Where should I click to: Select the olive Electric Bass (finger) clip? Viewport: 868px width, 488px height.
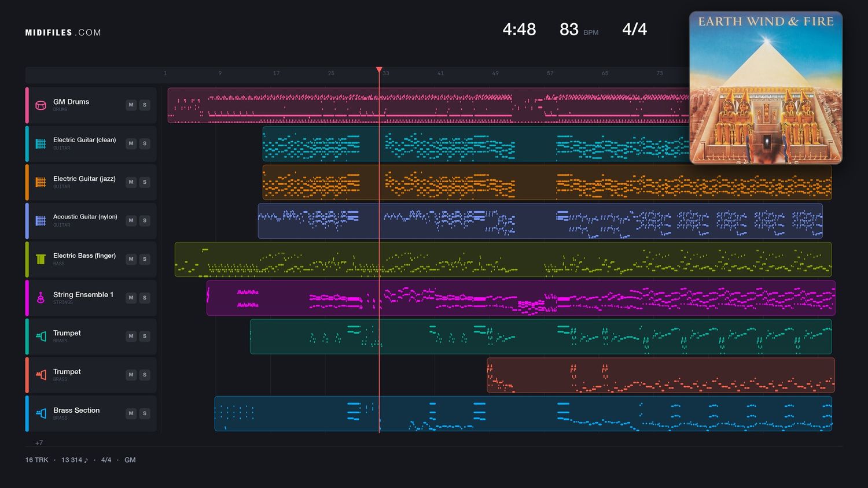503,259
